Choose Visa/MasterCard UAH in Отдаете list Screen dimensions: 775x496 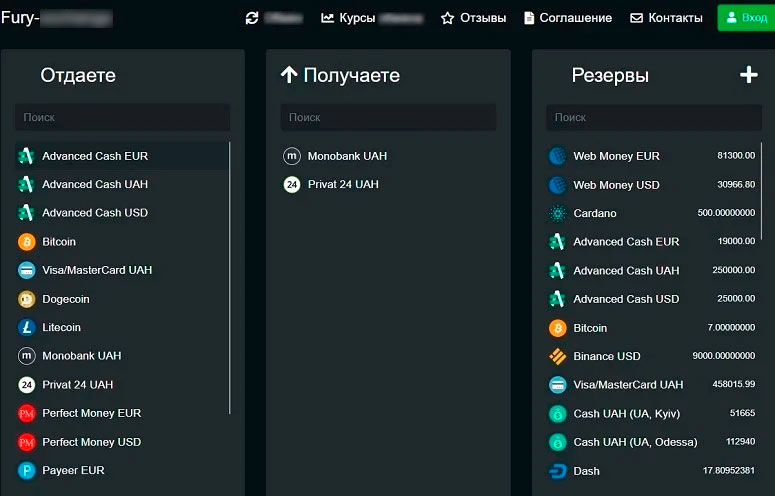coord(96,270)
